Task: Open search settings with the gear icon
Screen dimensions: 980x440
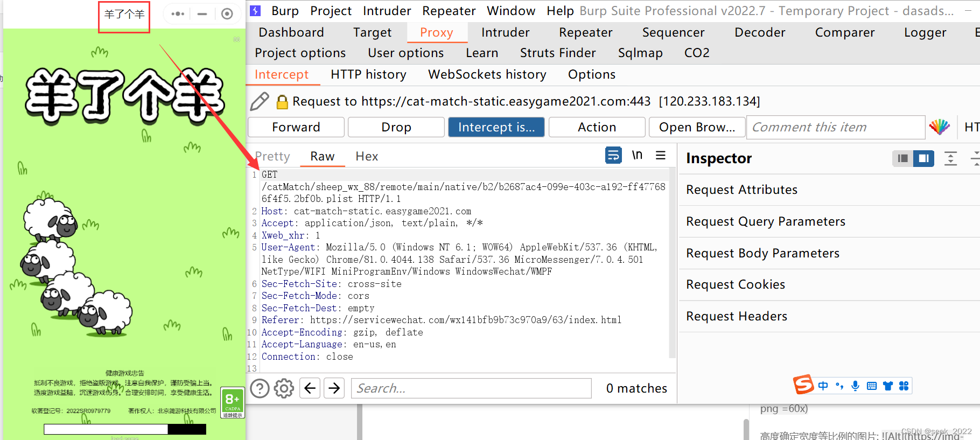Action: (284, 388)
